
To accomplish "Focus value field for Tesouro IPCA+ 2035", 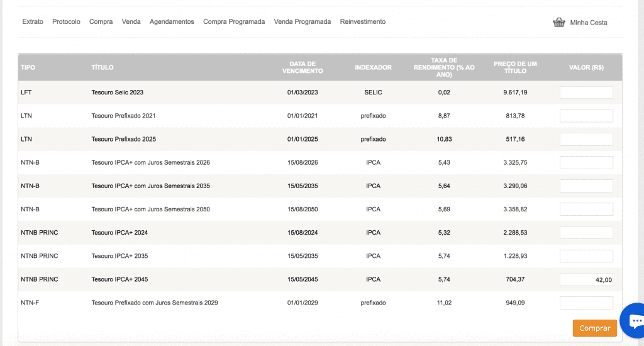I will [586, 257].
